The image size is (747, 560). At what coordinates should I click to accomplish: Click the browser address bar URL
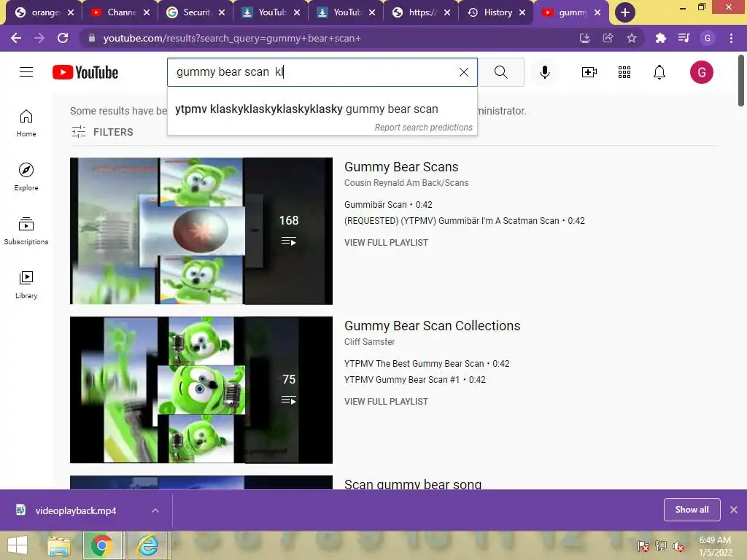tap(232, 38)
